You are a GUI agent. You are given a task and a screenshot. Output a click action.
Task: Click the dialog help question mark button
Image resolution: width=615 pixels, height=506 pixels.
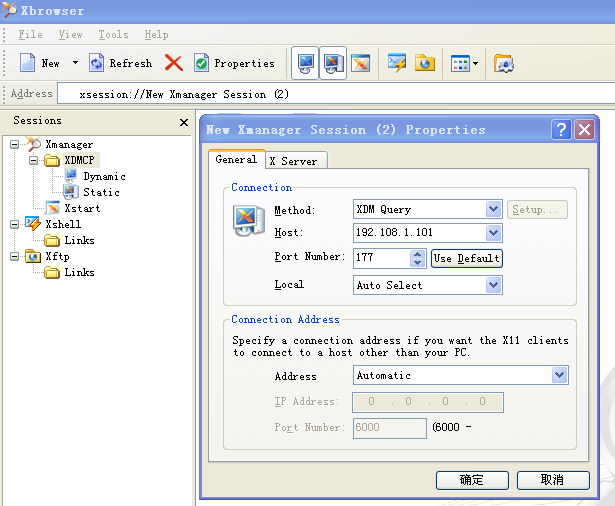click(x=561, y=129)
